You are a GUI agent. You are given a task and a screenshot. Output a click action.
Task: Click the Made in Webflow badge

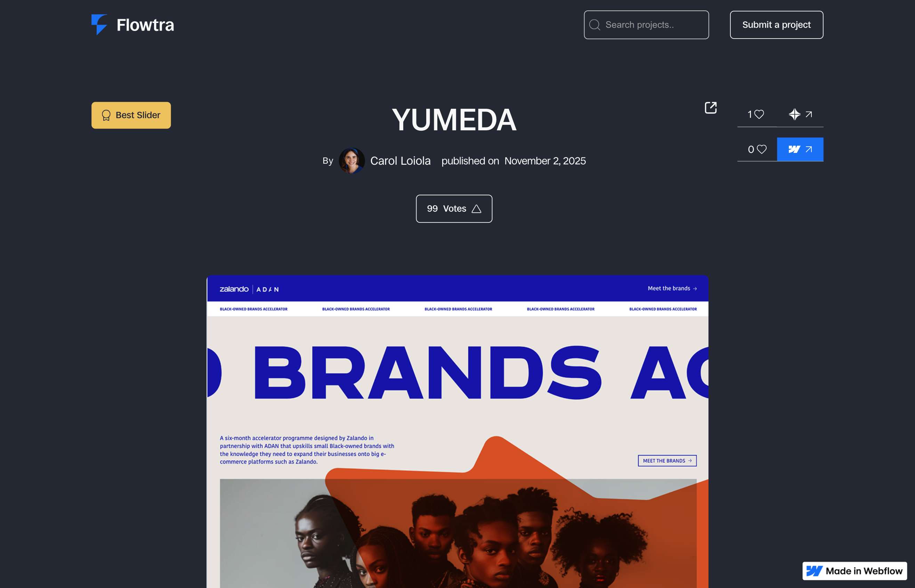pos(854,571)
